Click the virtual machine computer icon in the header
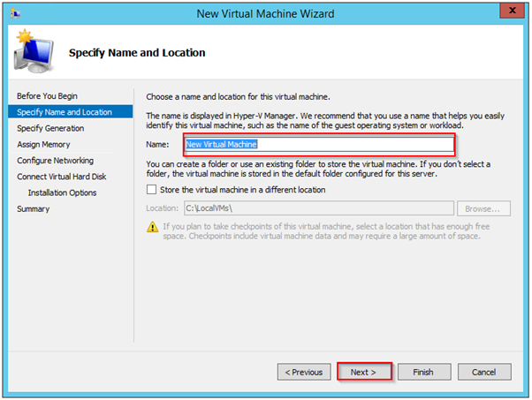532x400 pixels. 34,53
